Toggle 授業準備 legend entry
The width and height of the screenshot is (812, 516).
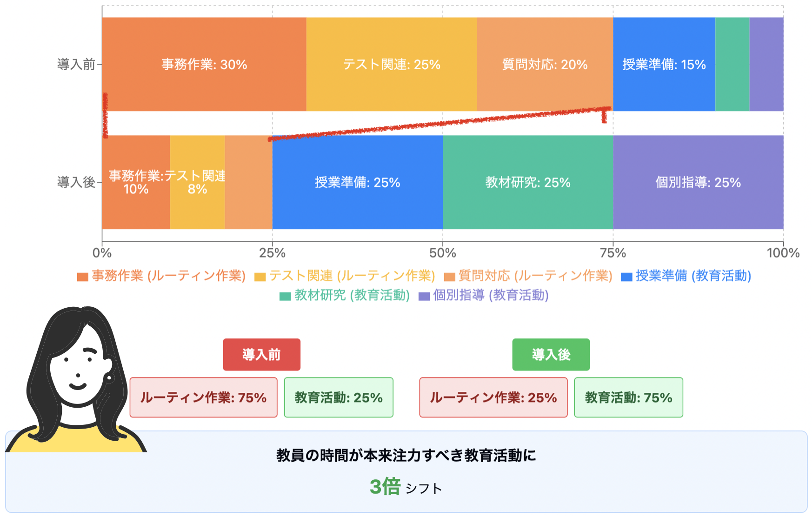(x=686, y=276)
